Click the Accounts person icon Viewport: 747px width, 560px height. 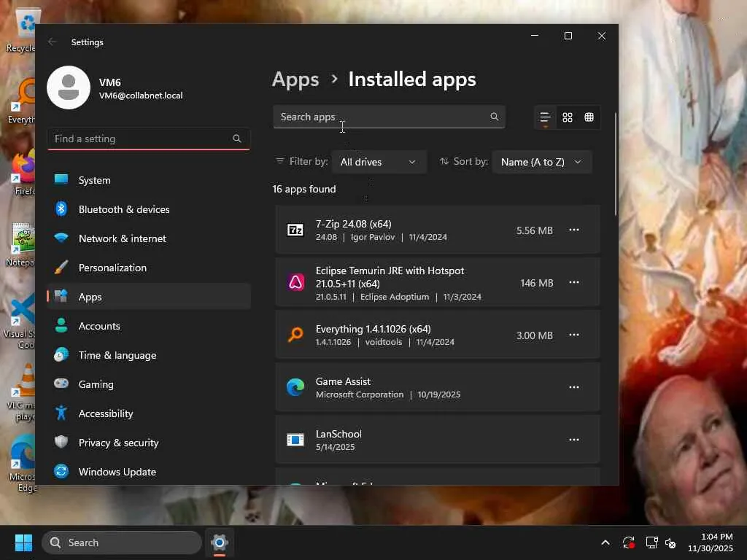point(61,325)
